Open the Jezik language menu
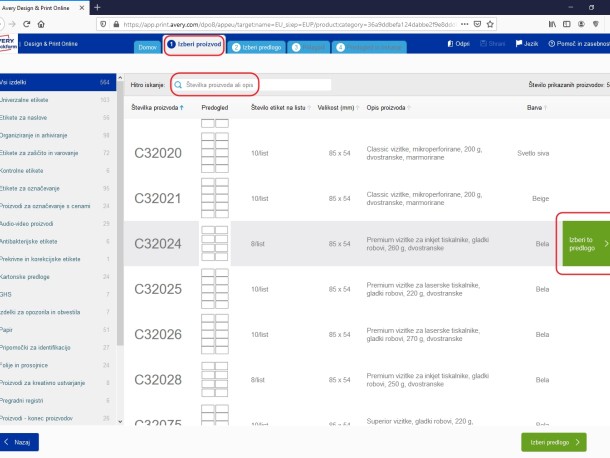Screen dimensions: 610x458 (527, 44)
